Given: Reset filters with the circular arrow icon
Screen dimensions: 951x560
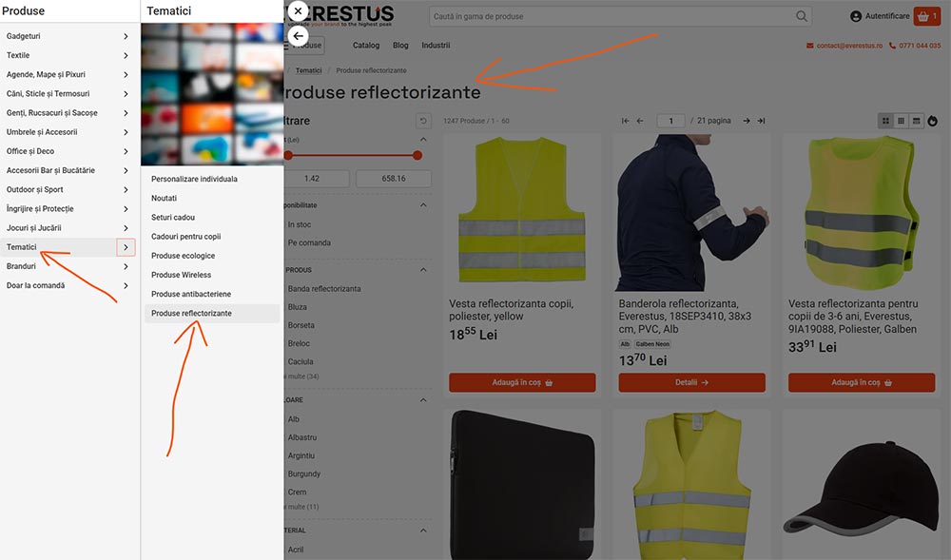Looking at the screenshot, I should (423, 120).
